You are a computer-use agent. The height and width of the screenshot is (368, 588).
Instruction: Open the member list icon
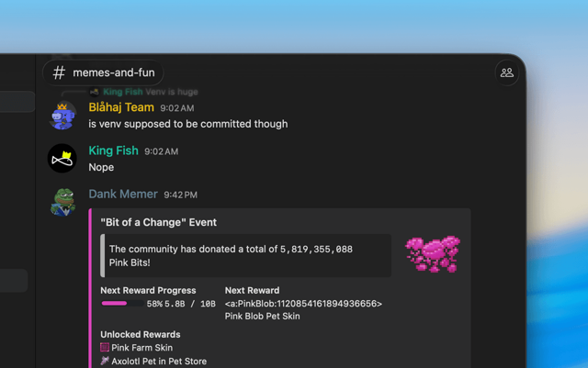click(506, 72)
